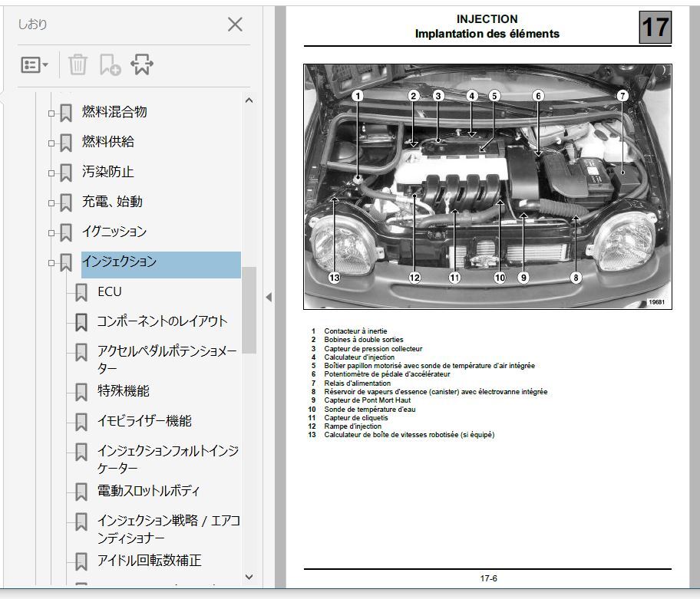
Task: Click the bookmark icon beside 特殊機能
Action: [81, 393]
